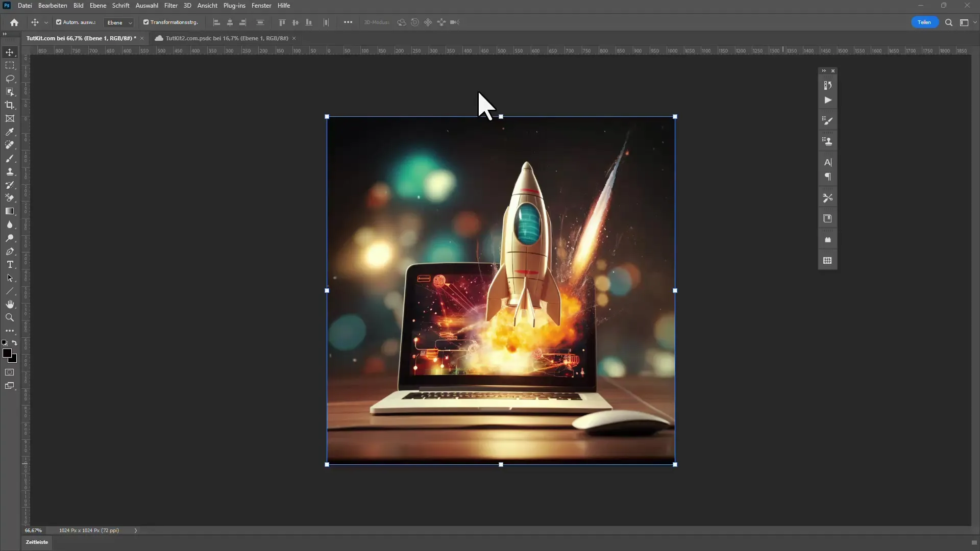Select the Clone Stamp tool

10,172
